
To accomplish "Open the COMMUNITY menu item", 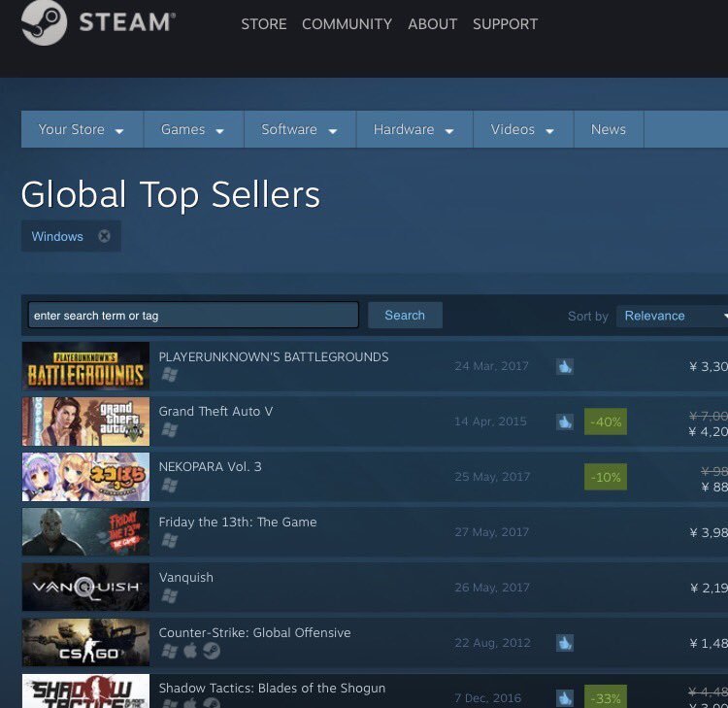I will pyautogui.click(x=347, y=23).
